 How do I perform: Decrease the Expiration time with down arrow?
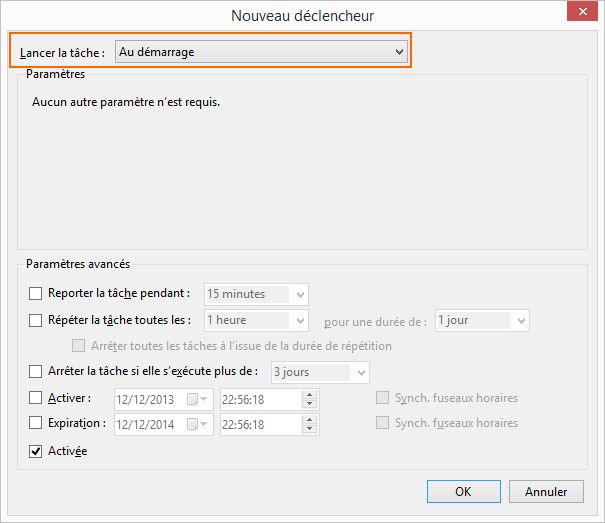pos(309,429)
